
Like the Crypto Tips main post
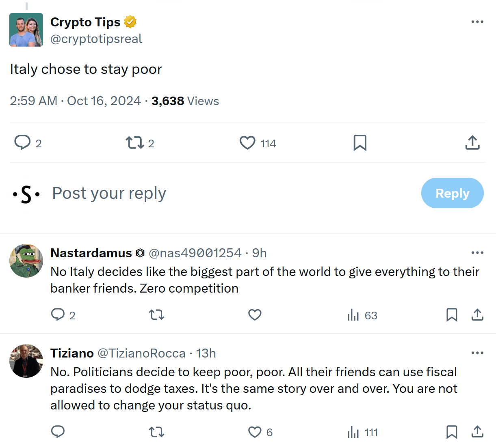point(247,143)
